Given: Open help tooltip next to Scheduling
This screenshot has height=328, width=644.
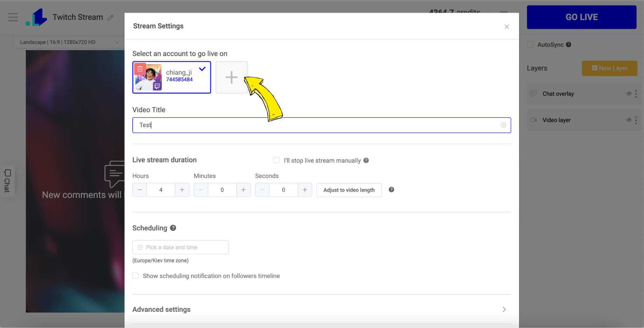Looking at the screenshot, I should click(x=173, y=228).
